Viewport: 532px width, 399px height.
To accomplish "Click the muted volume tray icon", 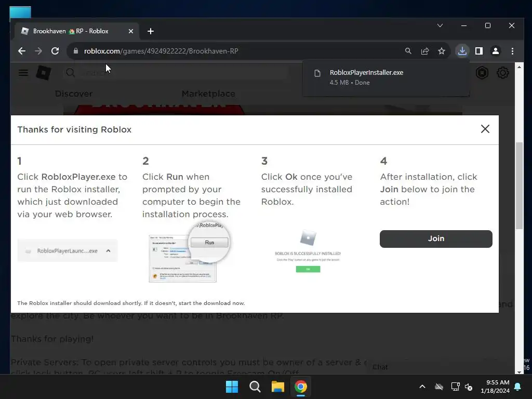I will [469, 387].
